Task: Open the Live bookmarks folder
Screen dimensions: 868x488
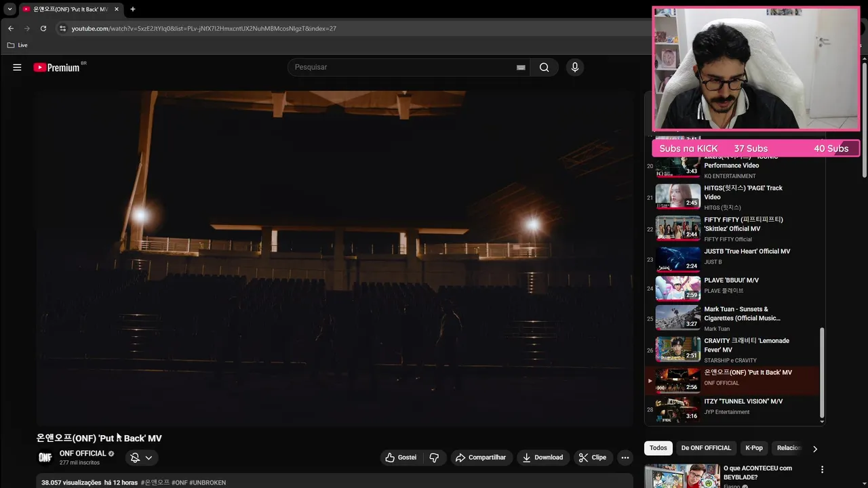Action: click(18, 45)
